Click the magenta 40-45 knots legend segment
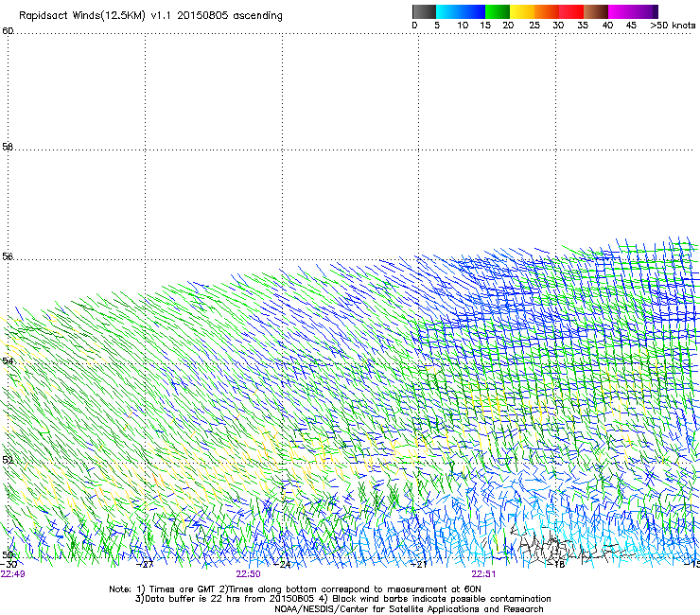Image resolution: width=700 pixels, height=615 pixels. tap(621, 11)
